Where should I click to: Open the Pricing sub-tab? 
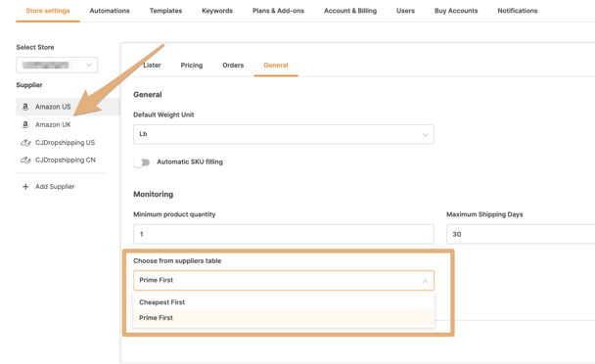click(192, 66)
